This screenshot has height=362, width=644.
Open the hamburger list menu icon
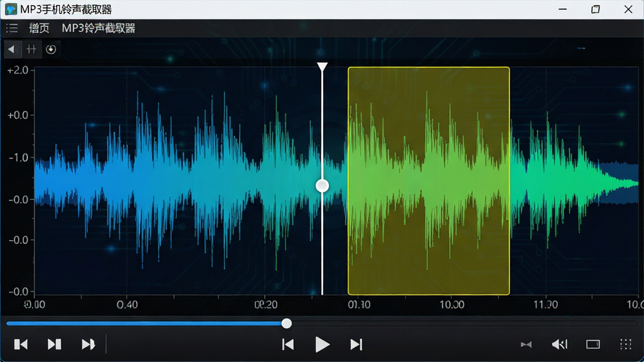[12, 28]
